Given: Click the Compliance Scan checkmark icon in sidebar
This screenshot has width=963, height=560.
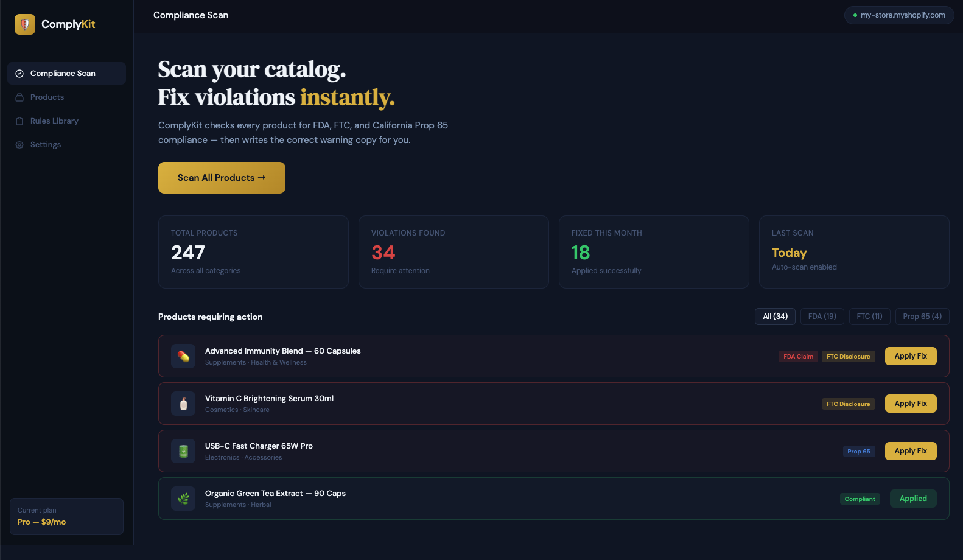Looking at the screenshot, I should pos(19,74).
